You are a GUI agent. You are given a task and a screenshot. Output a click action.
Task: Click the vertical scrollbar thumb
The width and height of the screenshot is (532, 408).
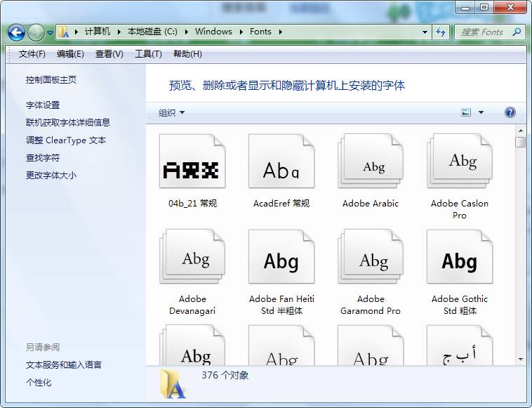tap(521, 142)
